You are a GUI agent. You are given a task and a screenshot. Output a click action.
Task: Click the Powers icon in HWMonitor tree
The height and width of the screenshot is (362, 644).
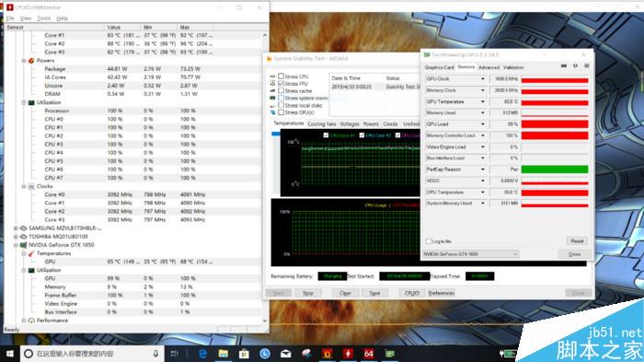(x=31, y=61)
